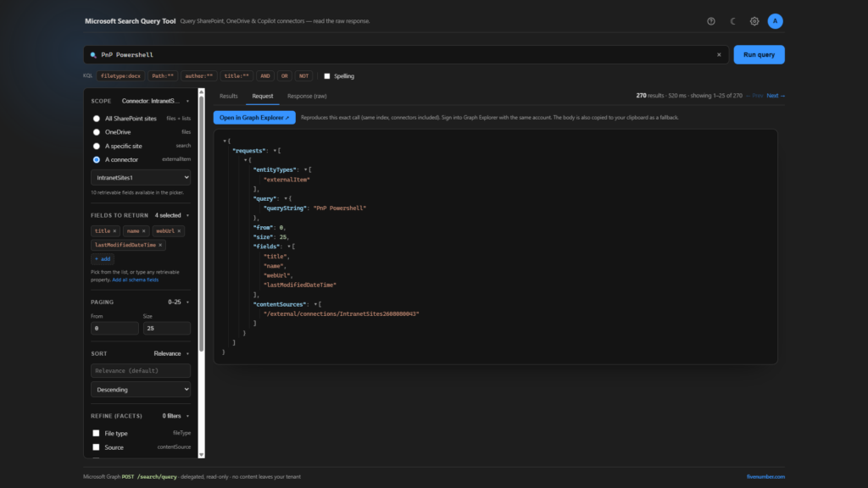Click the Relevance (default) sort field
This screenshot has height=488, width=868.
141,371
